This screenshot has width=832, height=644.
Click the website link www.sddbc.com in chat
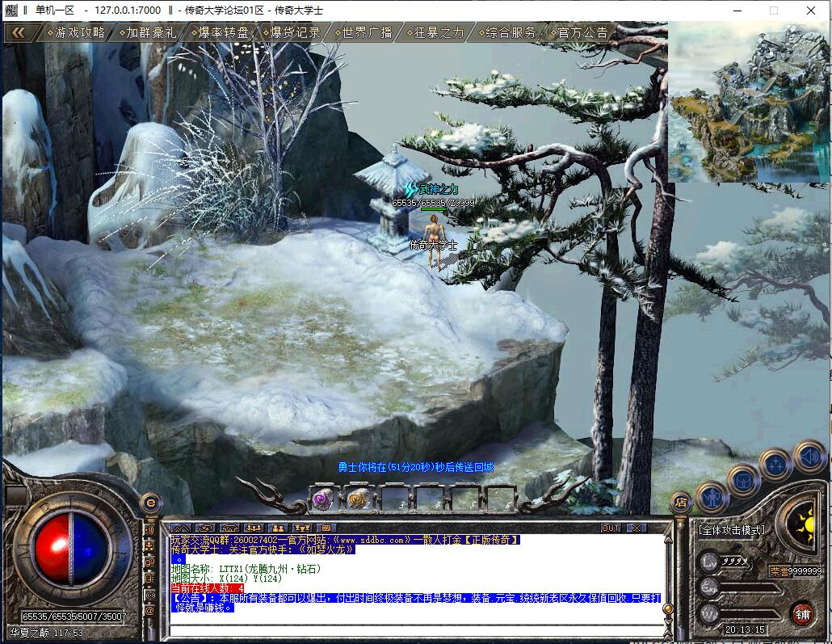point(371,540)
